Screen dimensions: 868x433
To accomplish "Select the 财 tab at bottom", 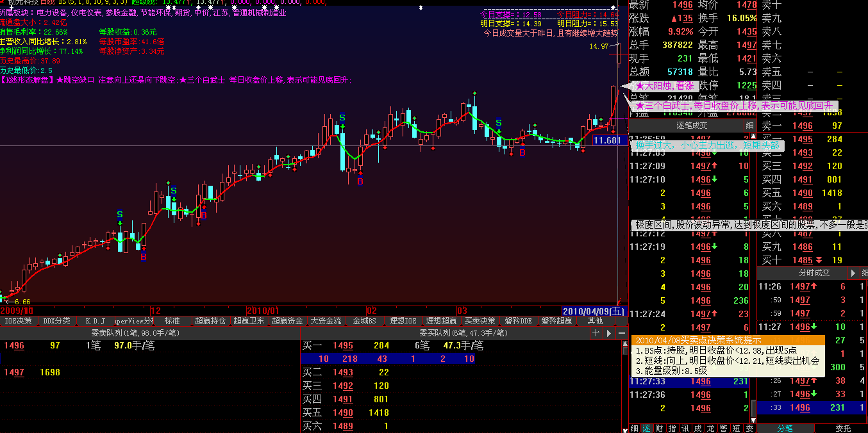I will [660, 428].
